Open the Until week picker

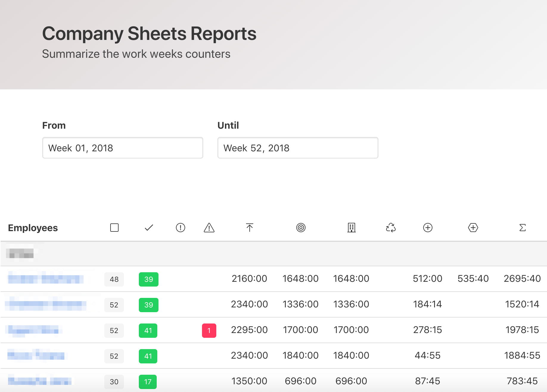point(298,148)
